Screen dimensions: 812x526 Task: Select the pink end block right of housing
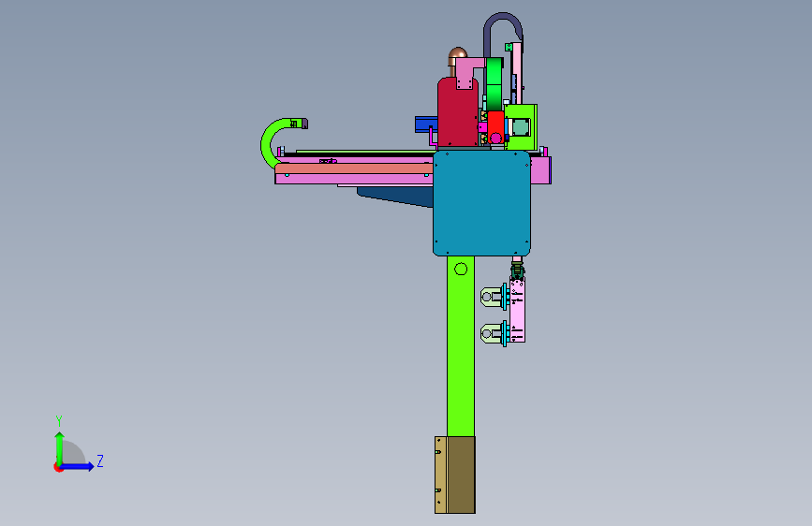coord(541,170)
